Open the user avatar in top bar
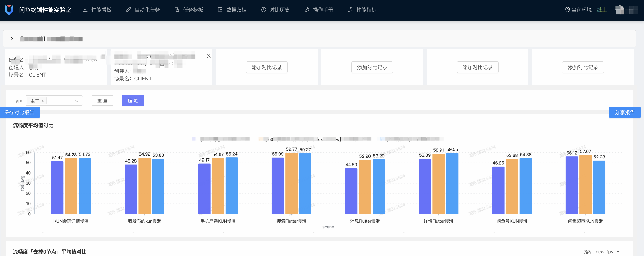This screenshot has height=256, width=644. click(x=619, y=10)
